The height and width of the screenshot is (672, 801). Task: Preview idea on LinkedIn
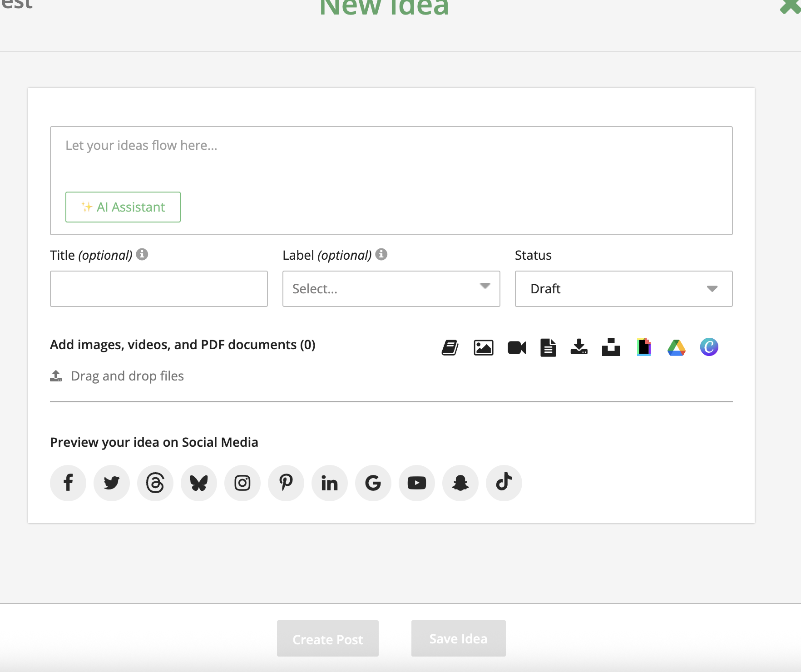tap(330, 483)
